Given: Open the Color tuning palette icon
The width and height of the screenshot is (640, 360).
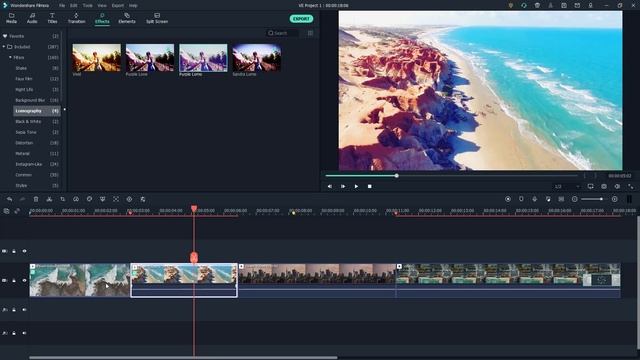Looking at the screenshot, I should (89, 199).
